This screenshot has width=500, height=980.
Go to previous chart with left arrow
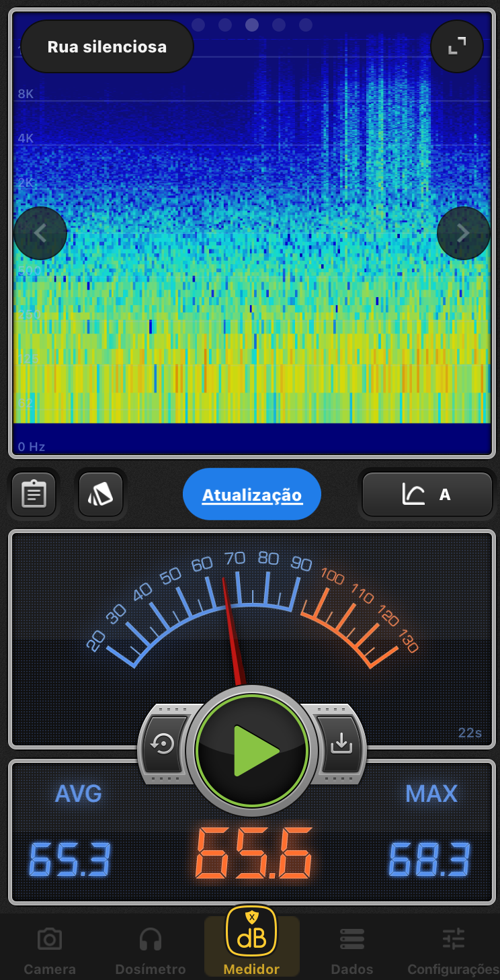pyautogui.click(x=40, y=233)
